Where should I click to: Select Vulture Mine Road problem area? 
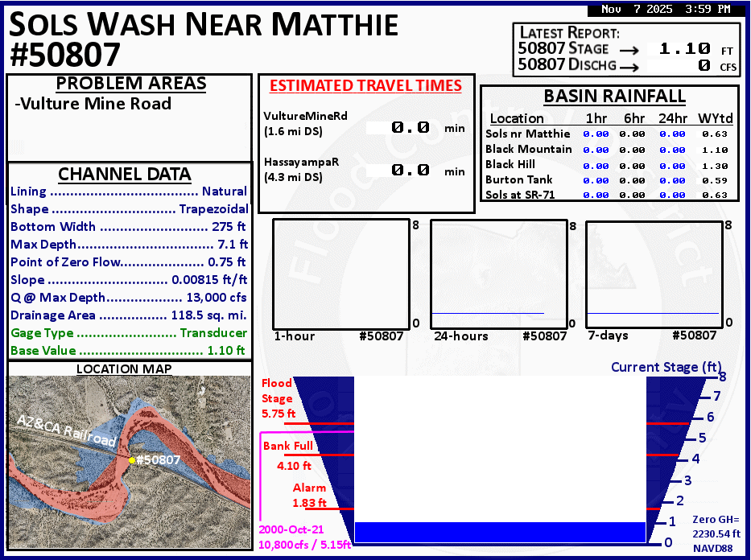click(93, 104)
